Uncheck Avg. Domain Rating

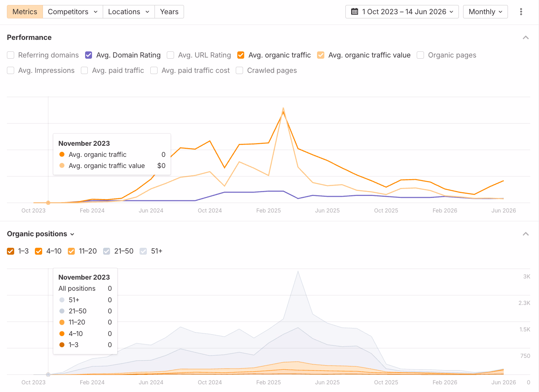tap(89, 55)
